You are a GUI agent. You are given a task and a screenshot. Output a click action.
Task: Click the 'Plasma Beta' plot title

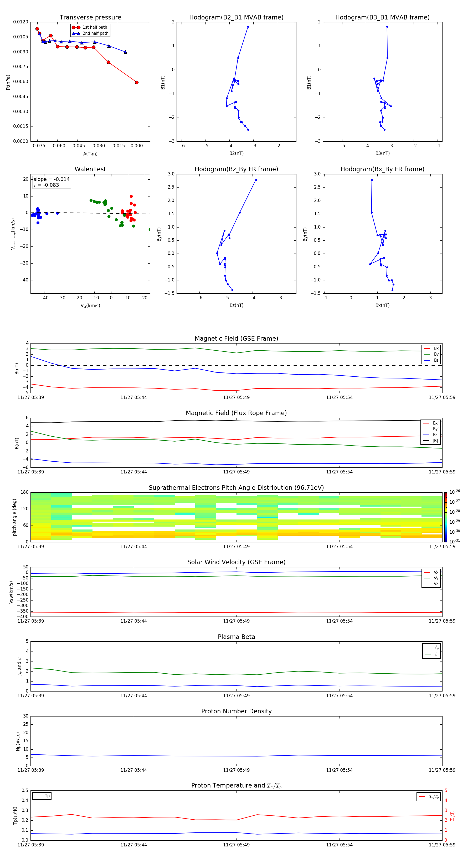pos(236,637)
